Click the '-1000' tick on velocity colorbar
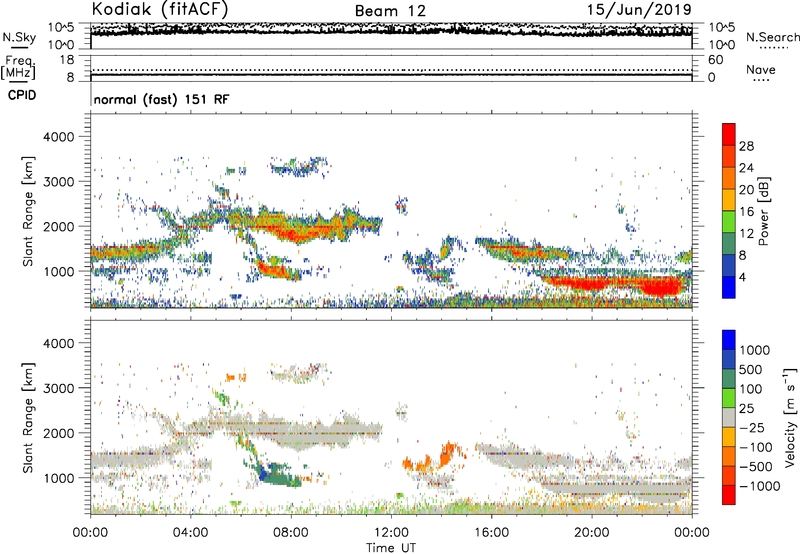The image size is (800, 554). coord(759,486)
